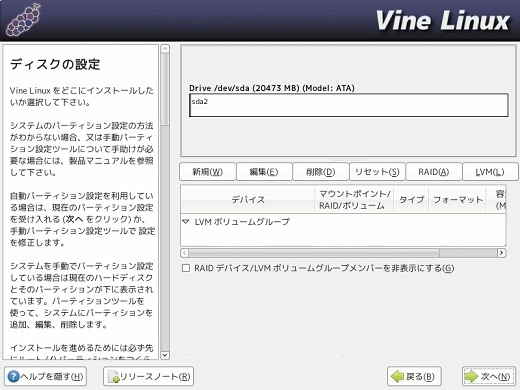Click help panel scroll down arrow
520x390 pixels.
[x=165, y=355]
